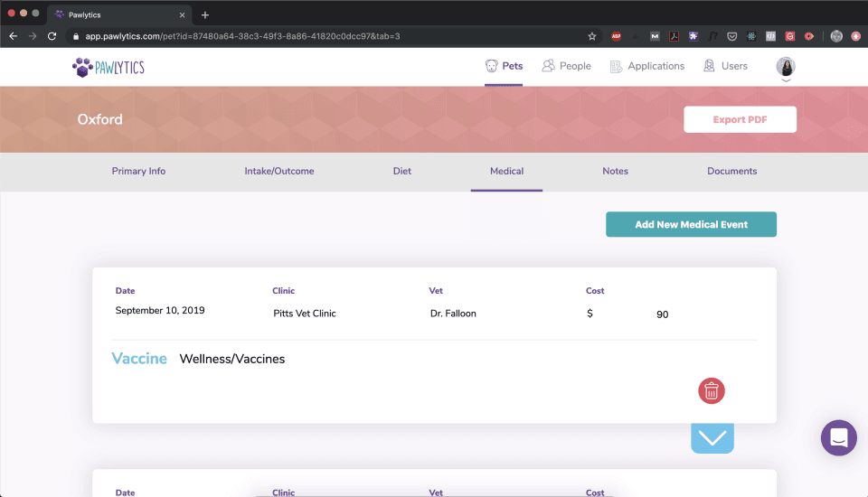Image resolution: width=868 pixels, height=497 pixels.
Task: Open account menu chevron below avatar
Action: (x=786, y=80)
